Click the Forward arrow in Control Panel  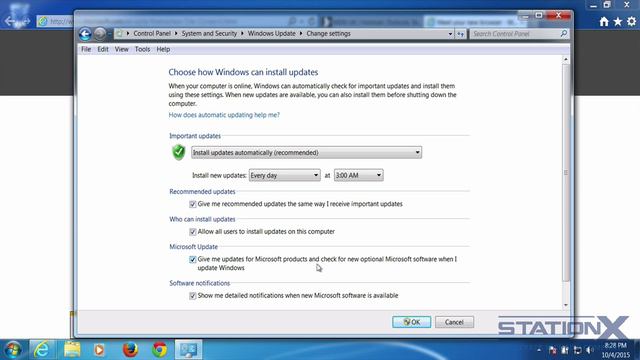(100, 34)
